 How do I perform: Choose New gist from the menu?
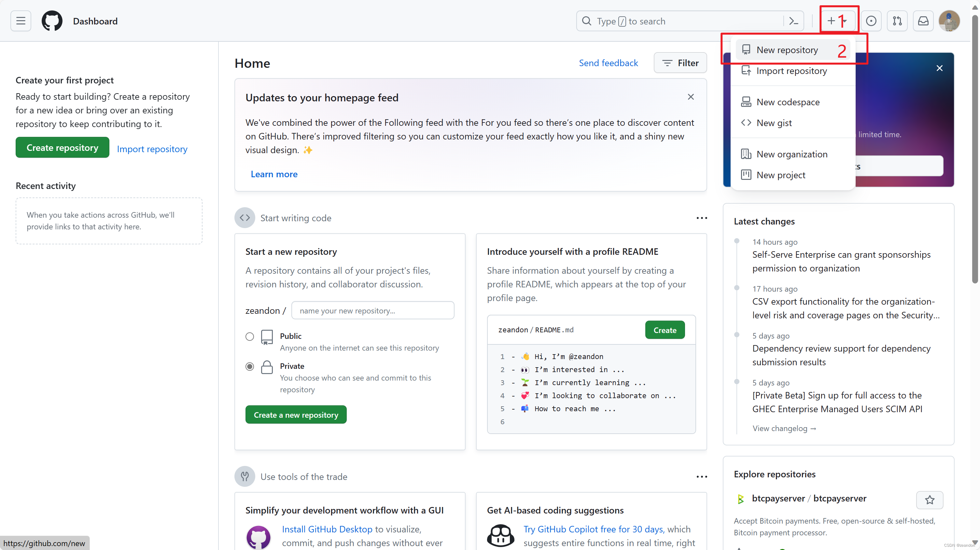(774, 123)
